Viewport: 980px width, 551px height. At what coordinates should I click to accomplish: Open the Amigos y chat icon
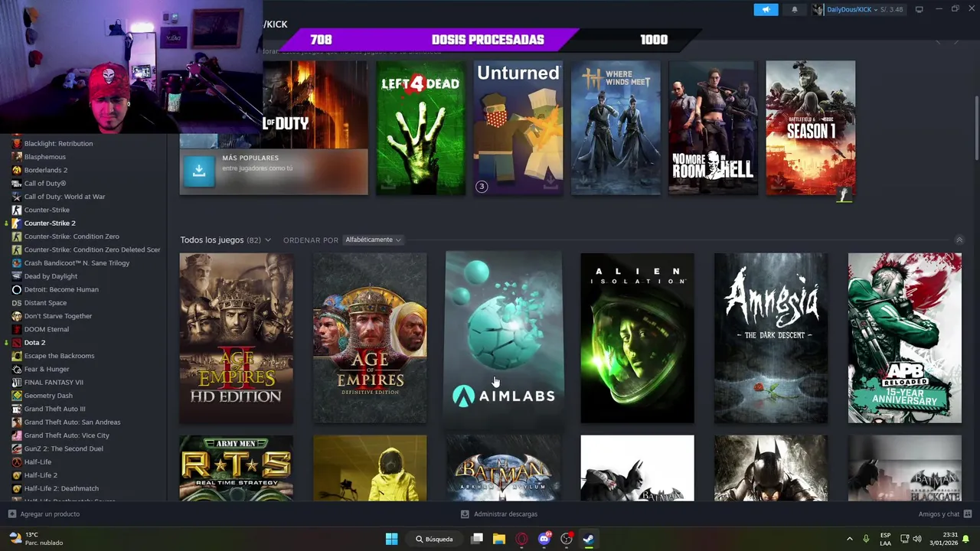[x=968, y=514]
